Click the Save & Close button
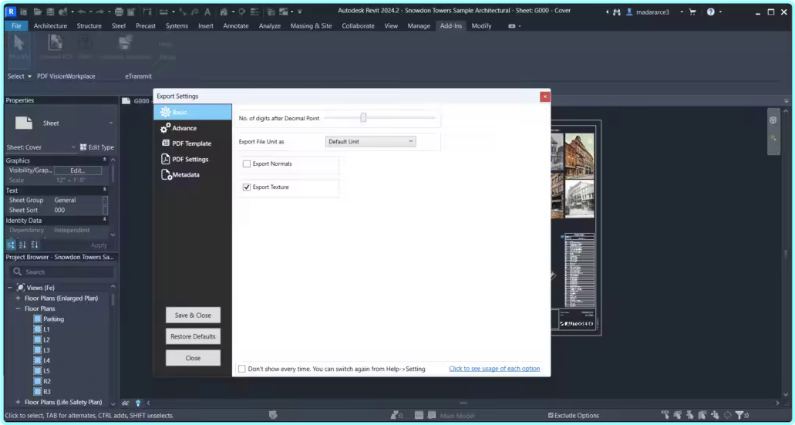The image size is (795, 425). click(193, 315)
